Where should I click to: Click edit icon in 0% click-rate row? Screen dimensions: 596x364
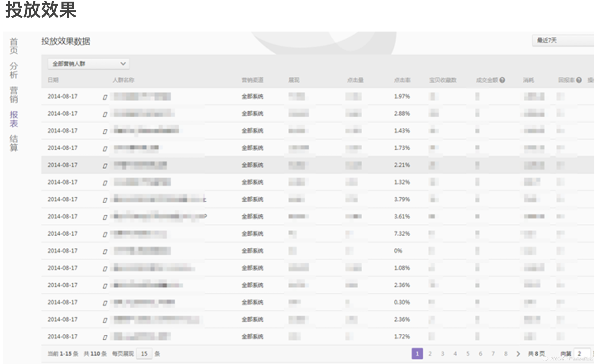pos(105,251)
